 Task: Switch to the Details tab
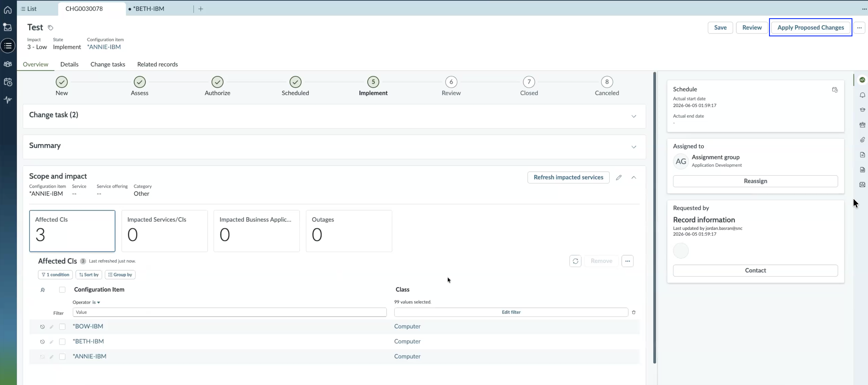coord(70,64)
